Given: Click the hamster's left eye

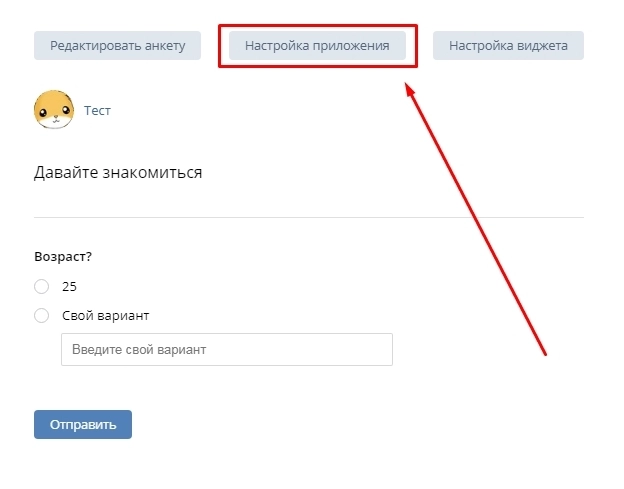Looking at the screenshot, I should 43,113.
